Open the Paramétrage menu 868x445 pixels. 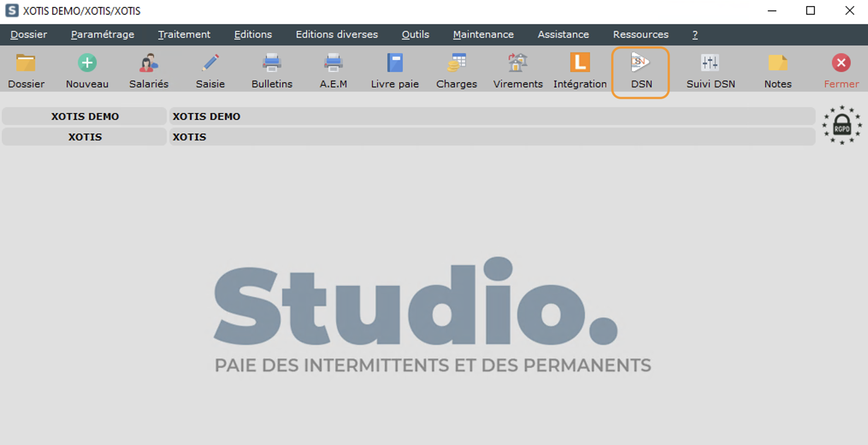pyautogui.click(x=103, y=35)
